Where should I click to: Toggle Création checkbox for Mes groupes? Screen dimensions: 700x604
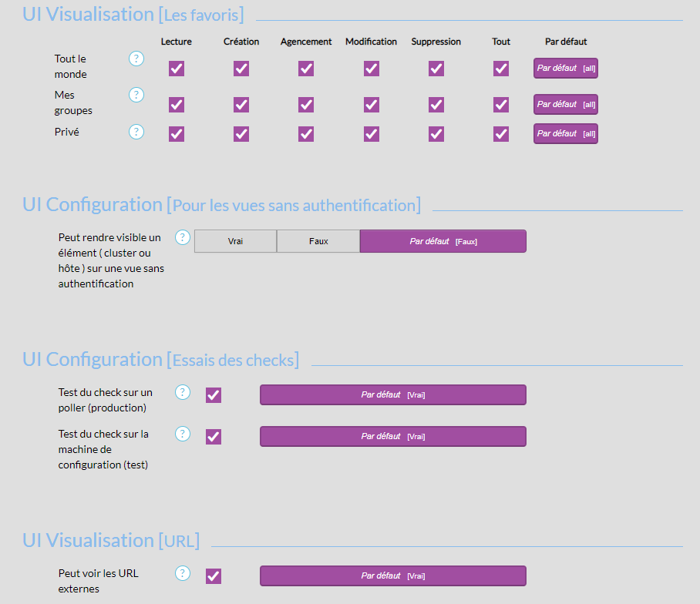(241, 105)
